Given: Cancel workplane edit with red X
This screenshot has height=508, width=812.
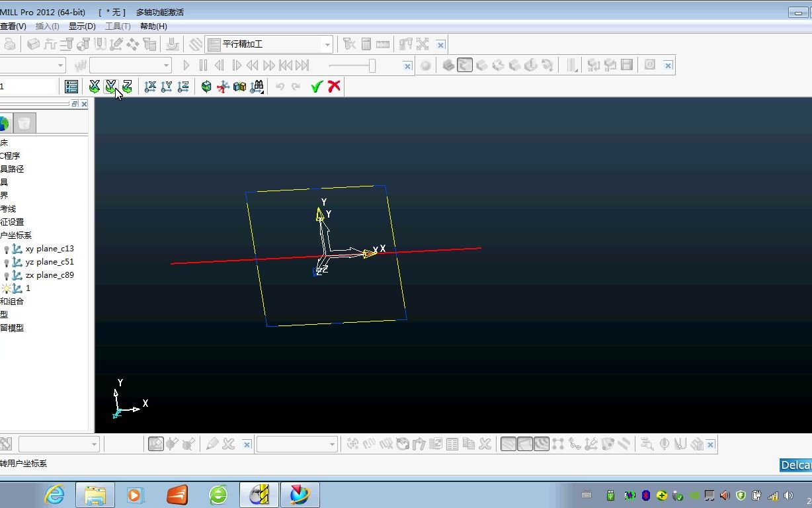Looking at the screenshot, I should 335,87.
